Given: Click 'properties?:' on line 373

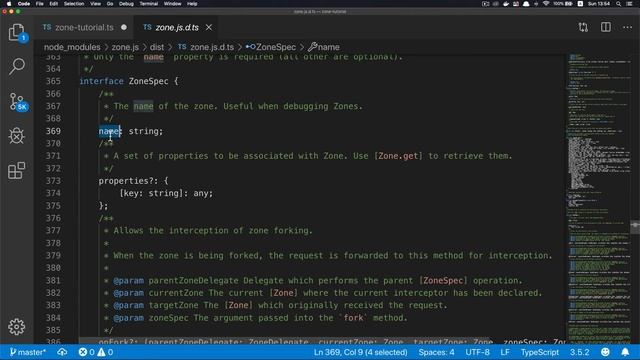Looking at the screenshot, I should [128, 181].
